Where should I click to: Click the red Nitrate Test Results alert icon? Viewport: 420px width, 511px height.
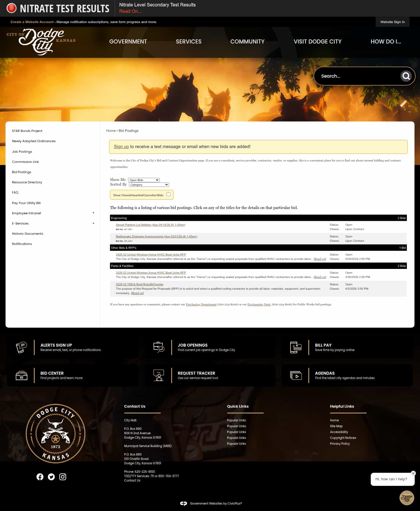pos(12,8)
